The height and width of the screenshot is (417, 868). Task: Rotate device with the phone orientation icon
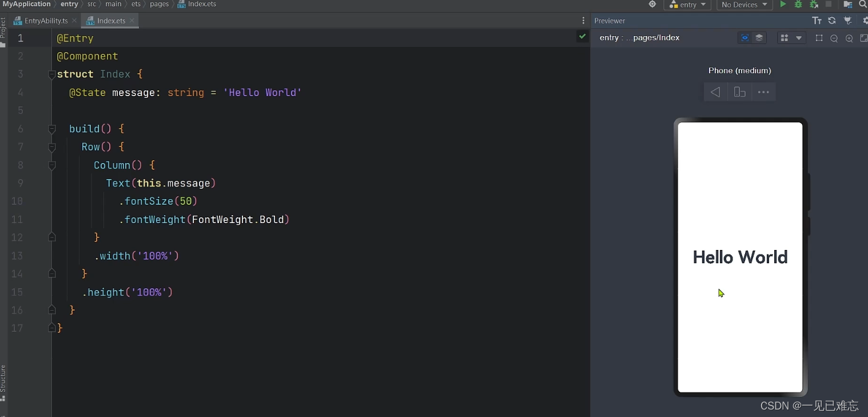coord(739,92)
